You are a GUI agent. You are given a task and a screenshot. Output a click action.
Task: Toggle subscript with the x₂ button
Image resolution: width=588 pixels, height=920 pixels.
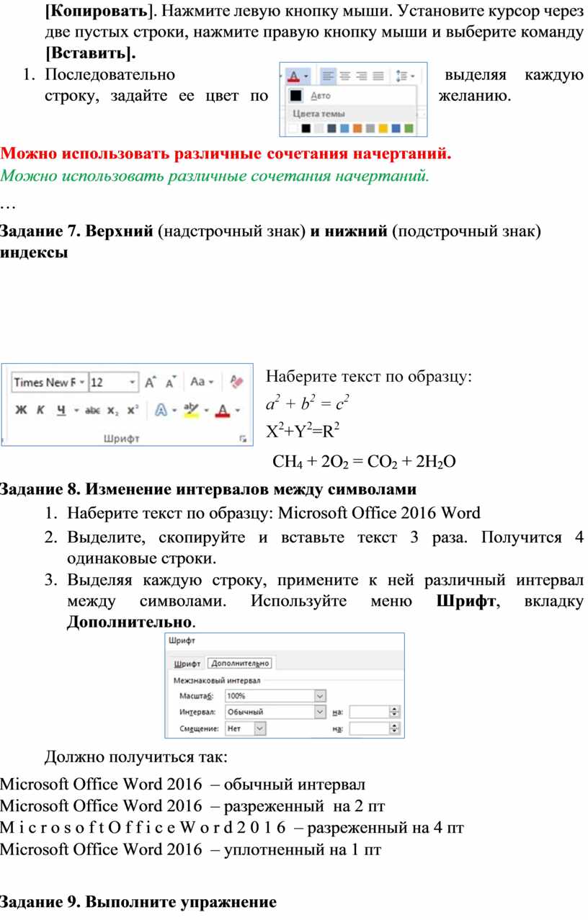click(113, 411)
